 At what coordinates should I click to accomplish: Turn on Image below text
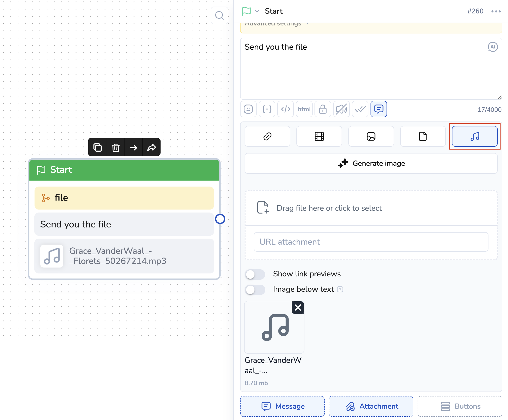tap(255, 290)
